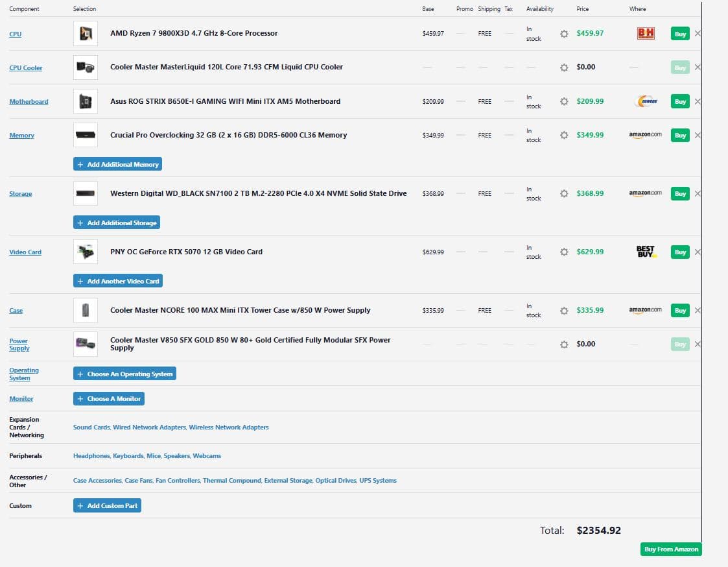Open the Case product thumbnail
Screen dimensions: 728x567
86,311
